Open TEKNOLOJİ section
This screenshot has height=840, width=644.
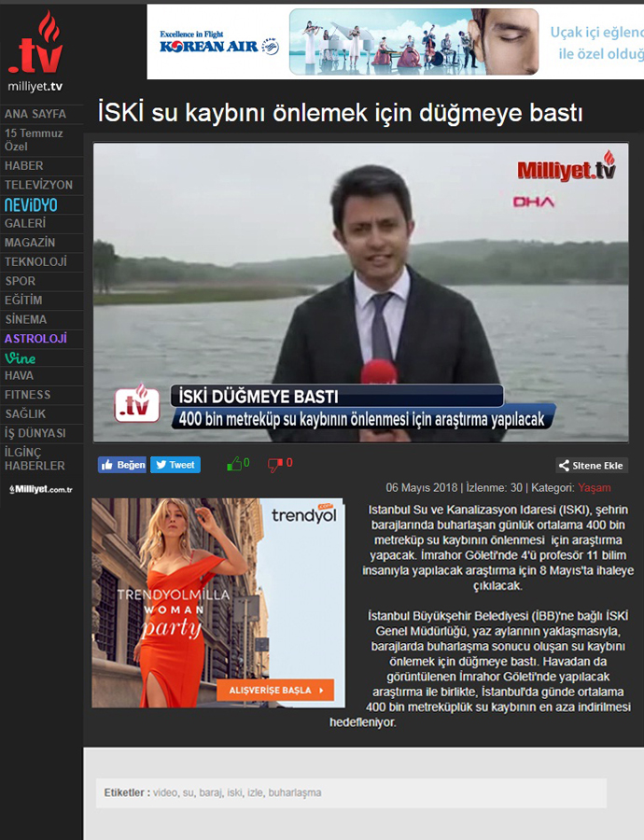click(x=35, y=262)
